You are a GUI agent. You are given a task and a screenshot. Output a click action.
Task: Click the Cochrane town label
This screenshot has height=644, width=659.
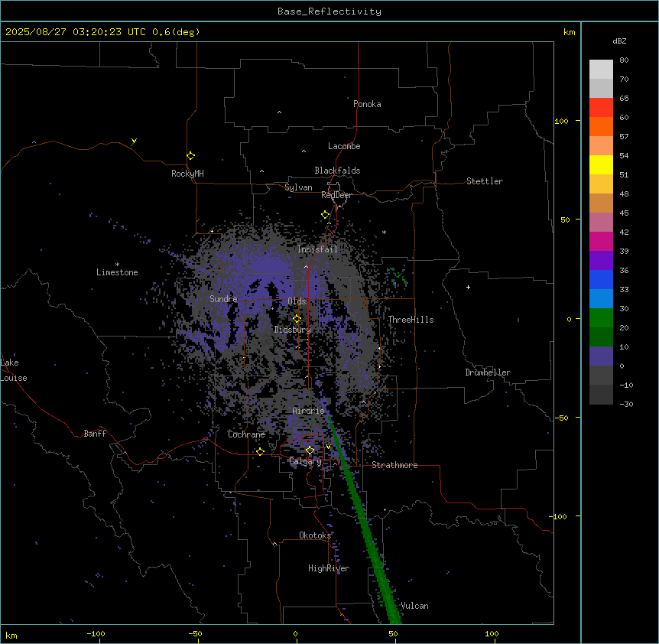246,434
